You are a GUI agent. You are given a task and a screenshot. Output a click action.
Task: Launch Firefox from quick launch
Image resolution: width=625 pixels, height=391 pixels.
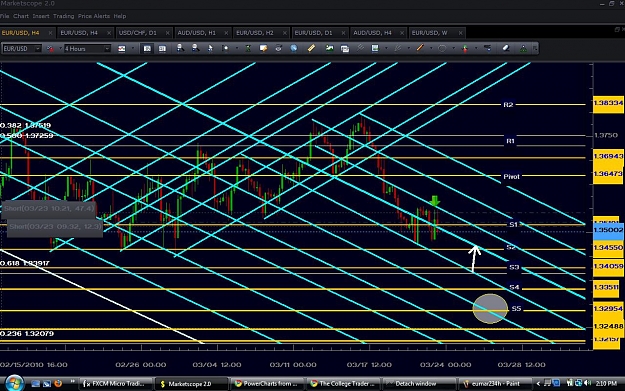(x=58, y=383)
